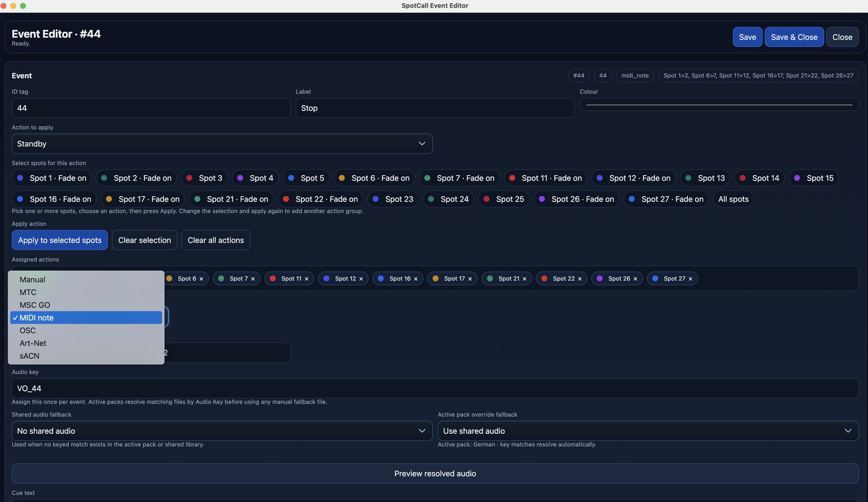The height and width of the screenshot is (502, 868).
Task: Select the Spot 3 chip
Action: [x=205, y=178]
